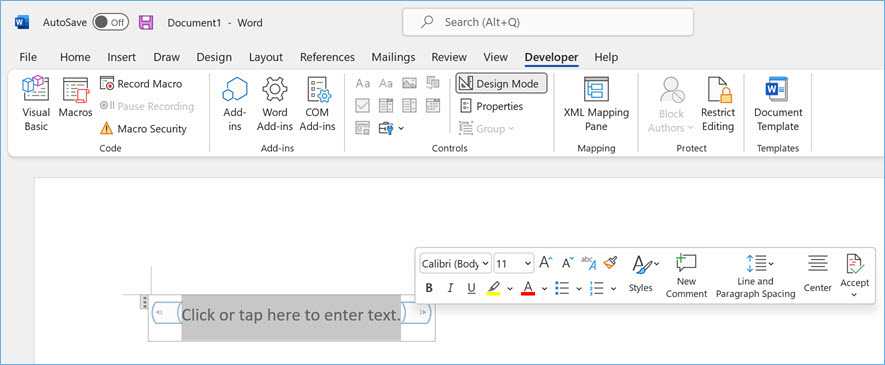This screenshot has width=885, height=365.
Task: Toggle Bold formatting
Action: 429,288
